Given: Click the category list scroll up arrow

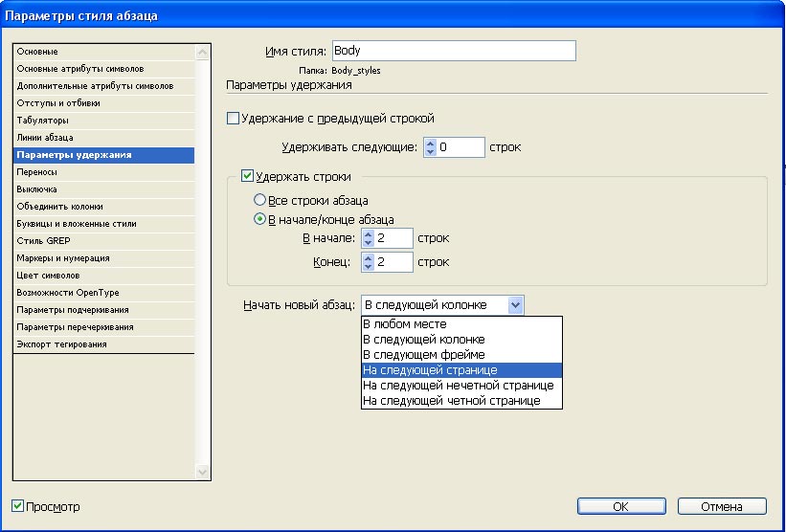Looking at the screenshot, I should [203, 52].
